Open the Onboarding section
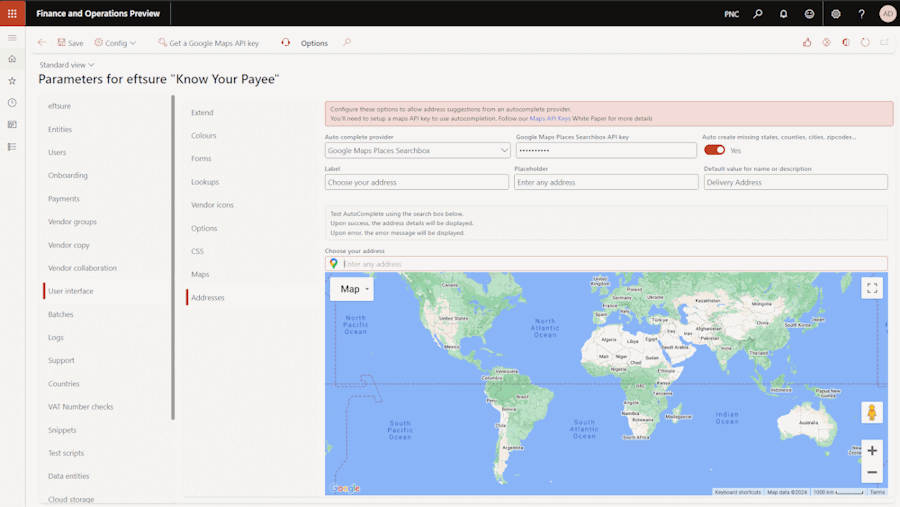This screenshot has width=900, height=507. 68,175
